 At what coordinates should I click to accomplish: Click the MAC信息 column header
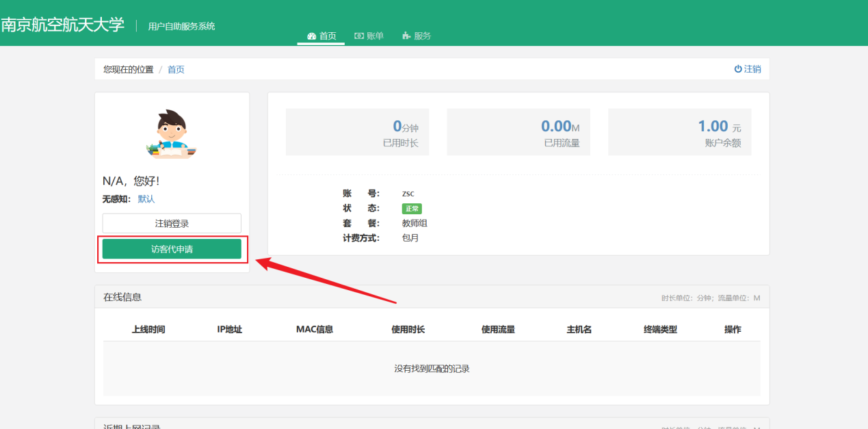[x=315, y=330]
